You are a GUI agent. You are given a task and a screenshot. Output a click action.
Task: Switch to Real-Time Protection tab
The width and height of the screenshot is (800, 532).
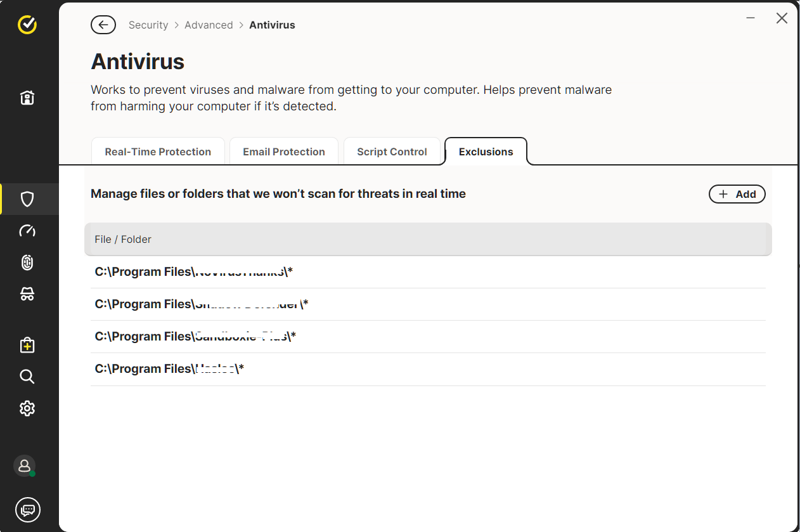pyautogui.click(x=158, y=152)
